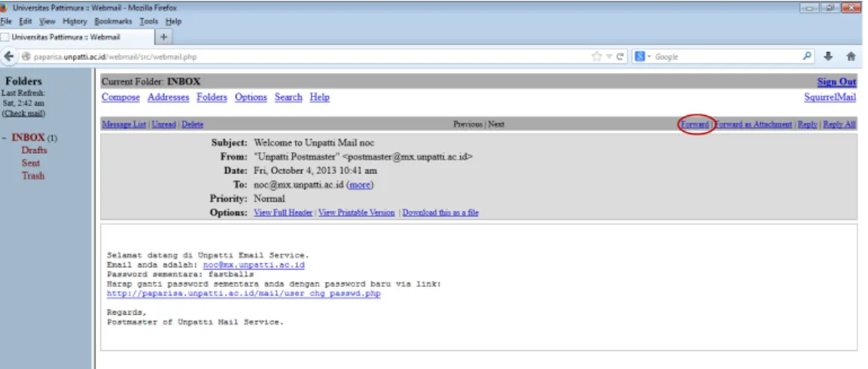Click the Next navigation text
868x369 pixels.
(x=496, y=124)
